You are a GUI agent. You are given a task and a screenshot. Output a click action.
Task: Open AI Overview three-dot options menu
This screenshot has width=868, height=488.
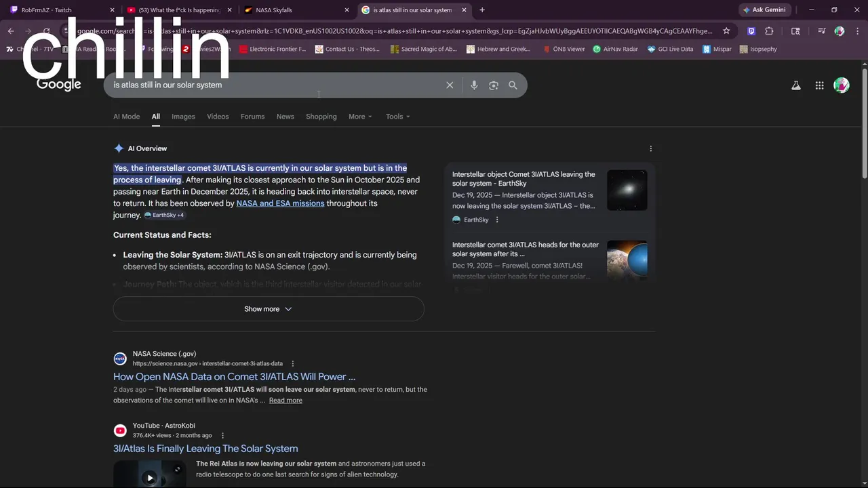[x=650, y=148]
